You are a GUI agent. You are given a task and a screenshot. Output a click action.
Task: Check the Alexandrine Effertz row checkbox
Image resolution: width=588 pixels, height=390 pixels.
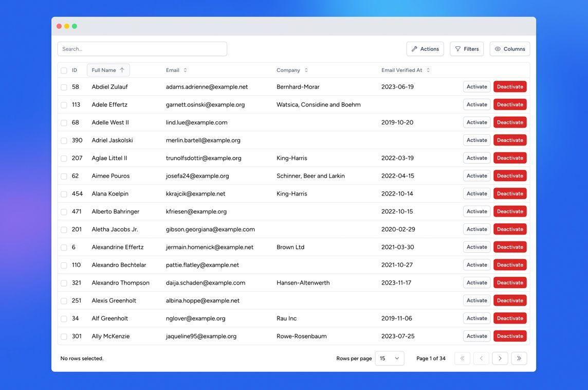[64, 247]
